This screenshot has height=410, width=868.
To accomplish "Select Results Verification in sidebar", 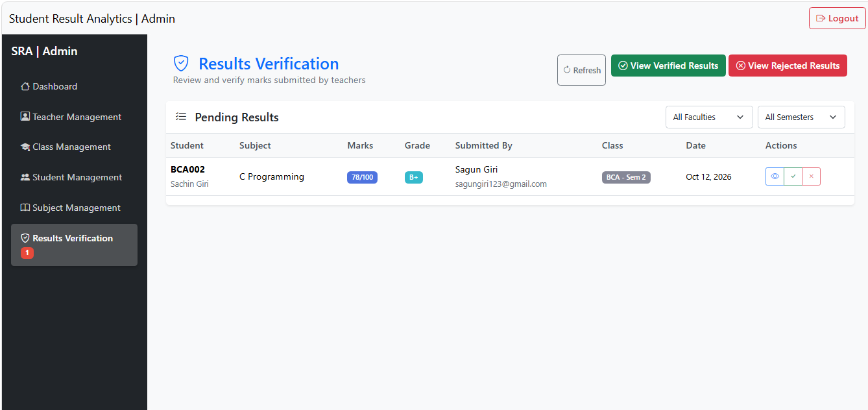I will pyautogui.click(x=74, y=245).
